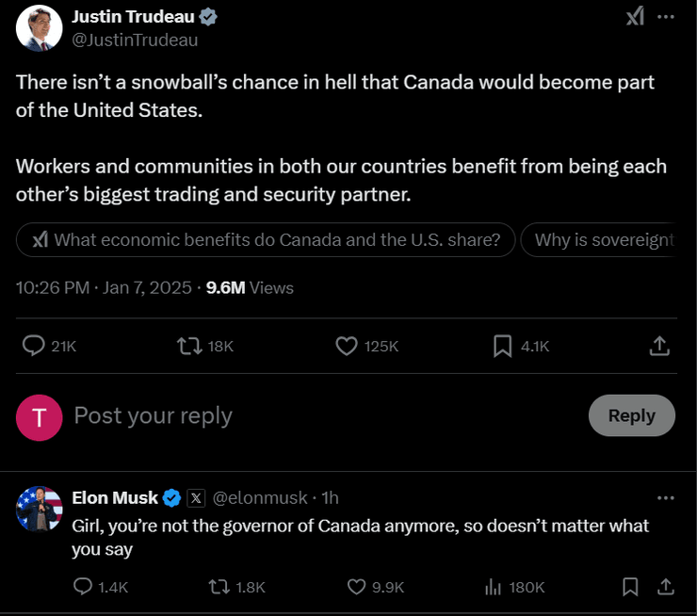Open more options on Elon Musk's reply

pyautogui.click(x=666, y=497)
